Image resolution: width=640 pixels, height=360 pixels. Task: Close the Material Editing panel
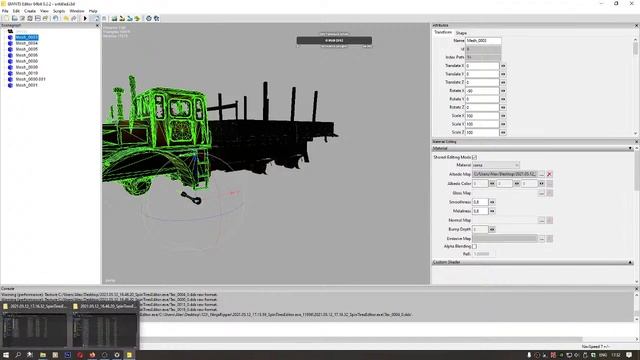pyautogui.click(x=636, y=142)
